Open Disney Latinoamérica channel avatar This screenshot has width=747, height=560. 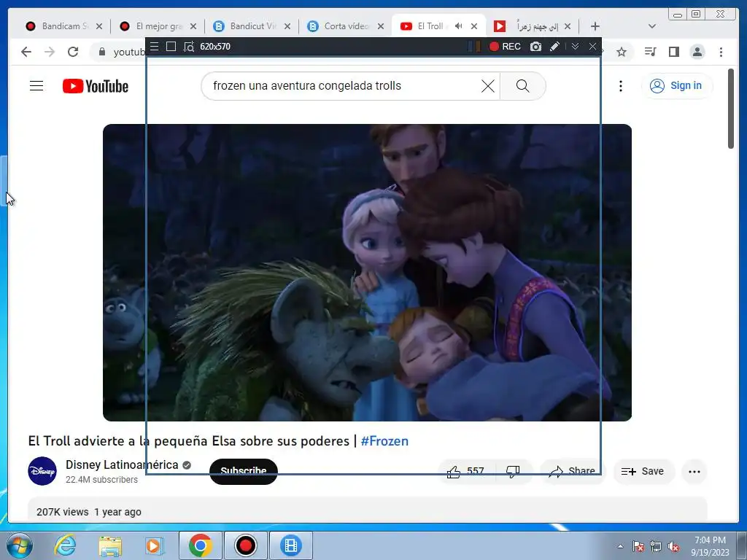pos(42,471)
